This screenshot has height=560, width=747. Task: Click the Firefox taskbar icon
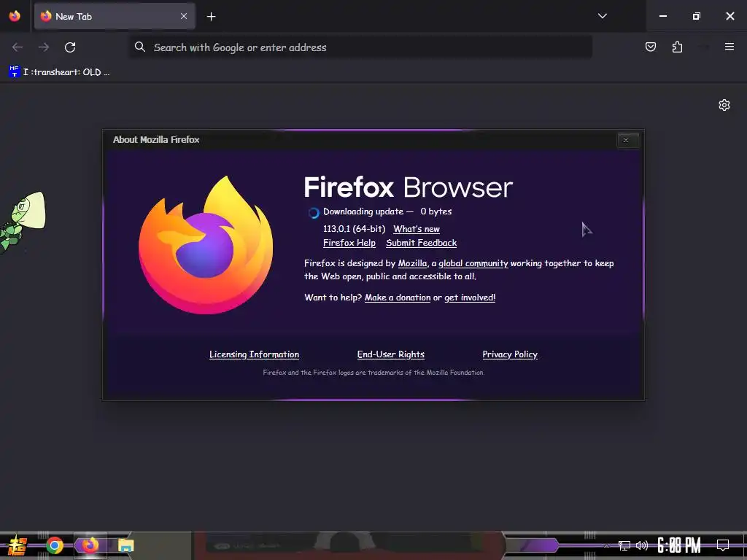pos(90,545)
